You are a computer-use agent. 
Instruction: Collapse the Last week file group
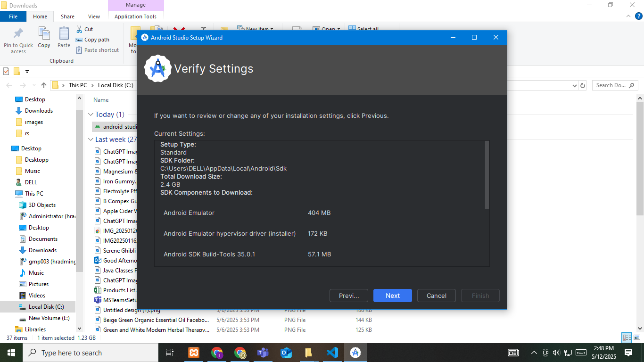(x=91, y=140)
